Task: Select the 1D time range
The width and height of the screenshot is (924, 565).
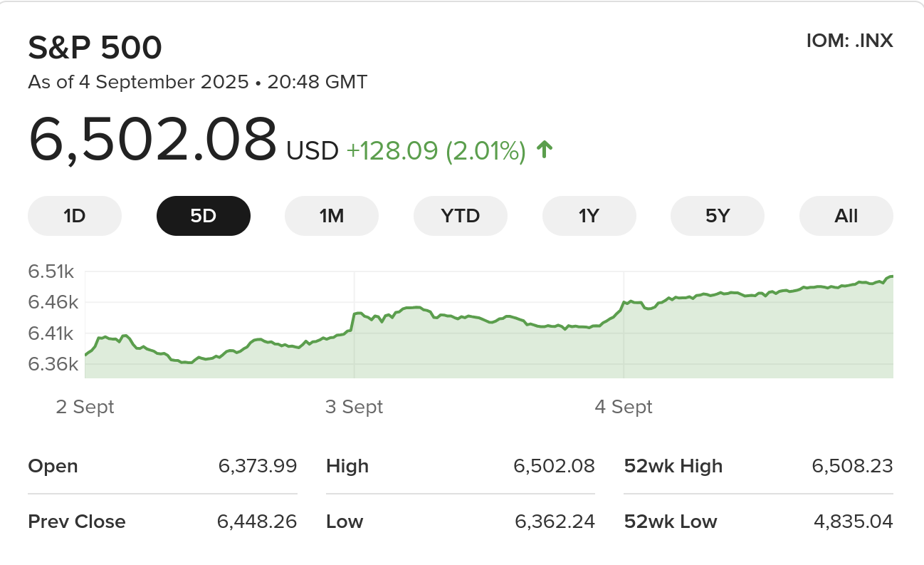Action: coord(75,215)
